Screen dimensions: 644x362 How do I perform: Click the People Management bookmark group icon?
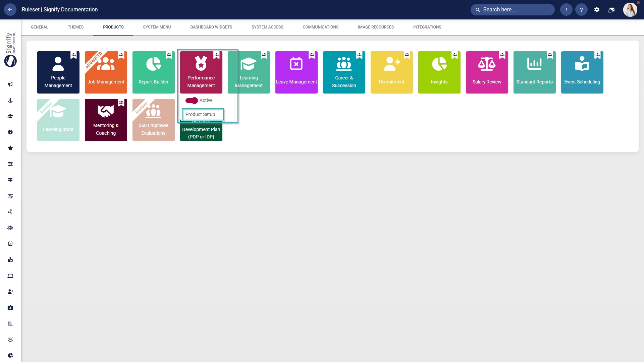pos(74,55)
